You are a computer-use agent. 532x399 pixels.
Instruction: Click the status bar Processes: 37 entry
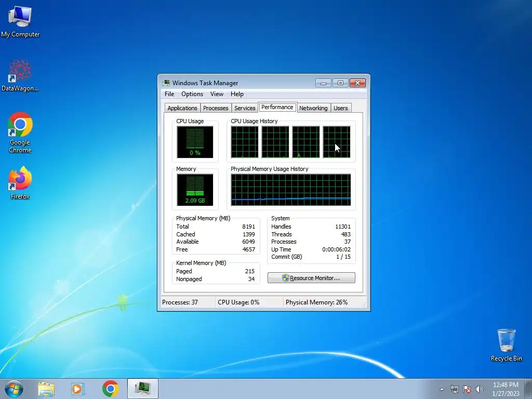180,302
